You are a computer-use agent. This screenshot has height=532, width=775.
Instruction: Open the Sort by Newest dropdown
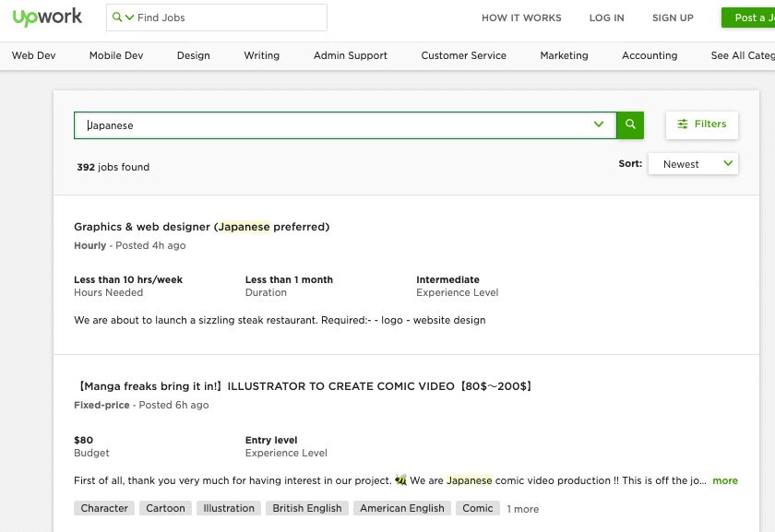[693, 164]
